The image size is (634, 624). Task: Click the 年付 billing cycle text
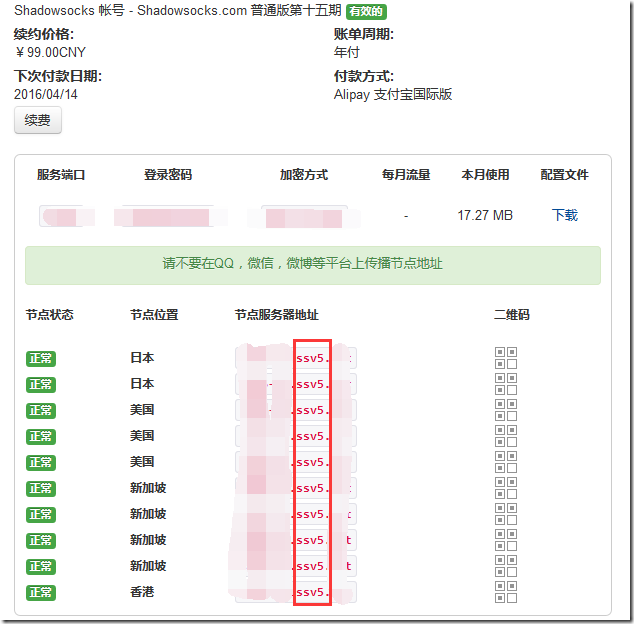click(x=347, y=52)
